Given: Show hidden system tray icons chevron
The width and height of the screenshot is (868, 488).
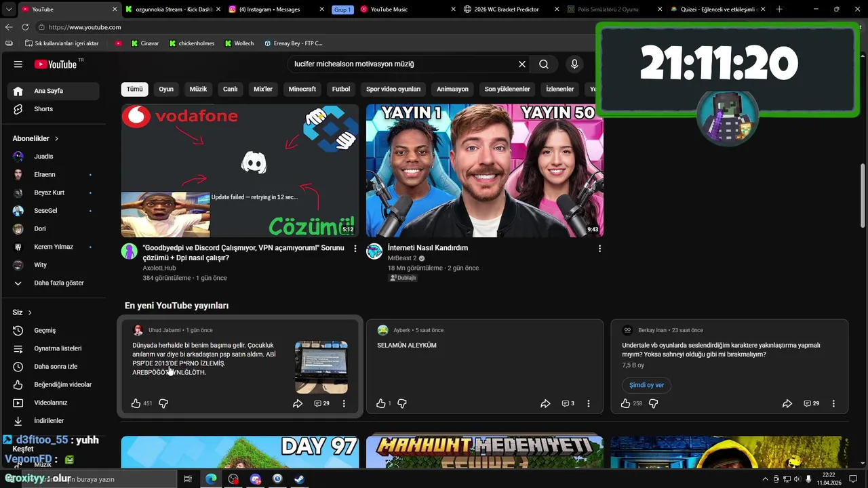Looking at the screenshot, I should tap(766, 479).
